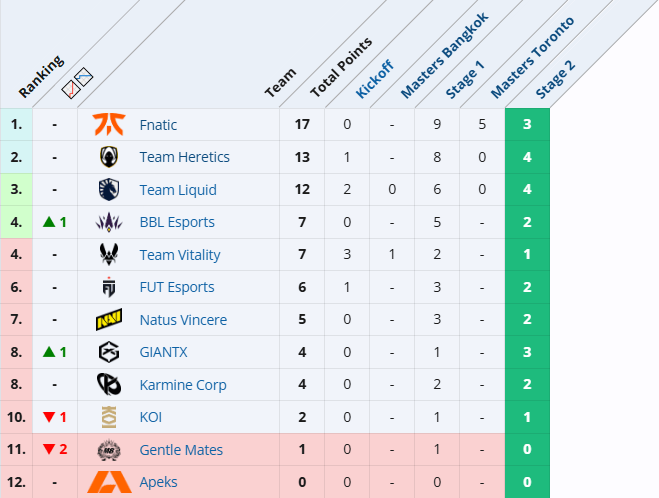Click the Fnatic team logo
The image size is (659, 498).
tap(109, 124)
